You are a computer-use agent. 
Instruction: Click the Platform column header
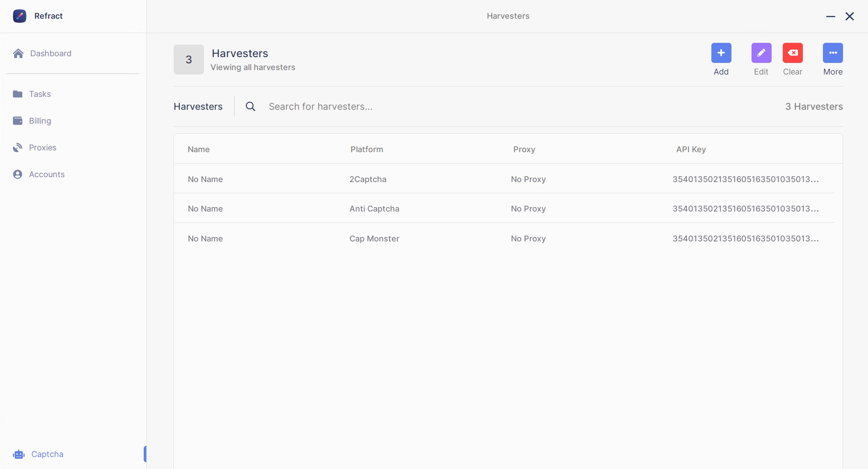[366, 149]
